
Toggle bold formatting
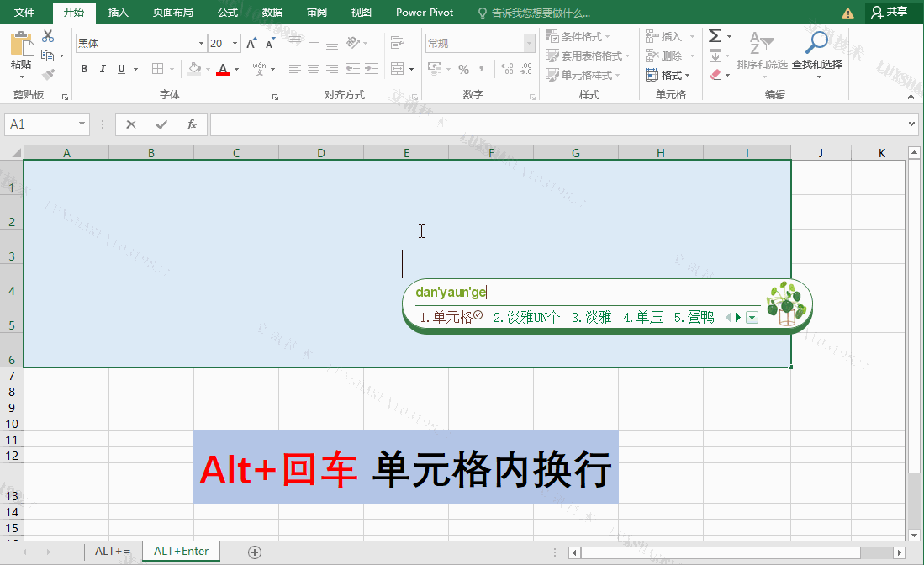(x=84, y=68)
